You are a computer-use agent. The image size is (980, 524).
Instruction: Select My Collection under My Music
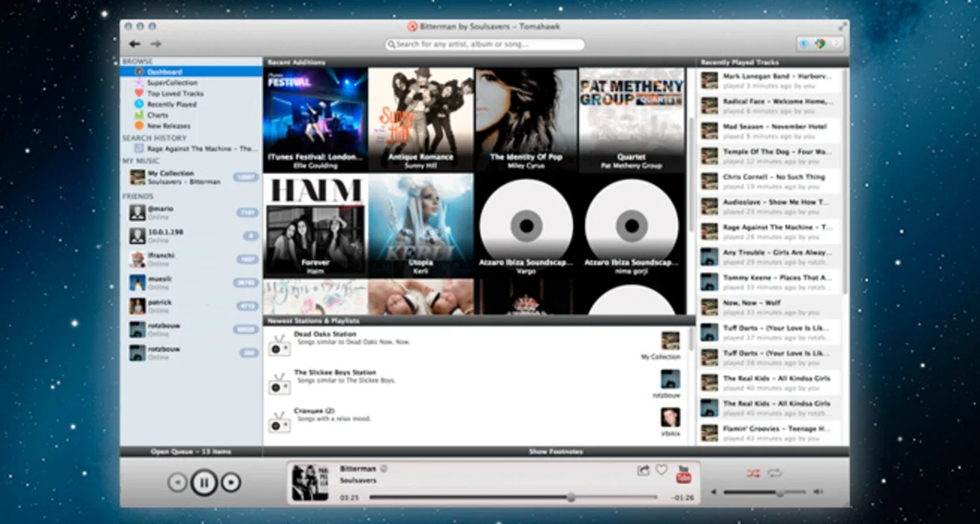pyautogui.click(x=191, y=177)
